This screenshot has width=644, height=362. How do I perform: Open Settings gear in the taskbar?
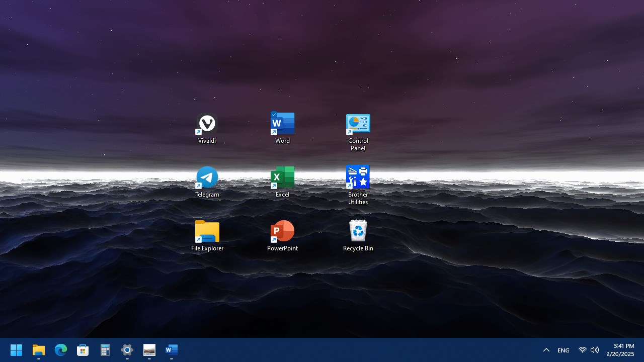127,350
